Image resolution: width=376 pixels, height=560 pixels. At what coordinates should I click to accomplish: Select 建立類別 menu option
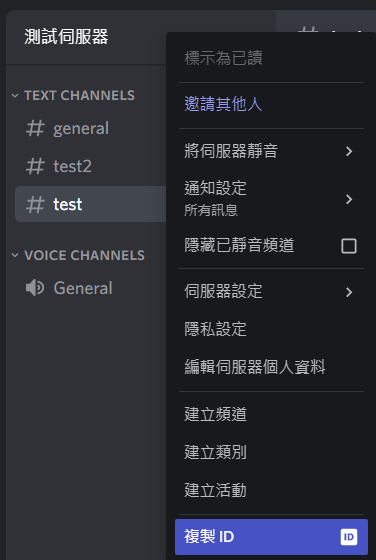271,452
